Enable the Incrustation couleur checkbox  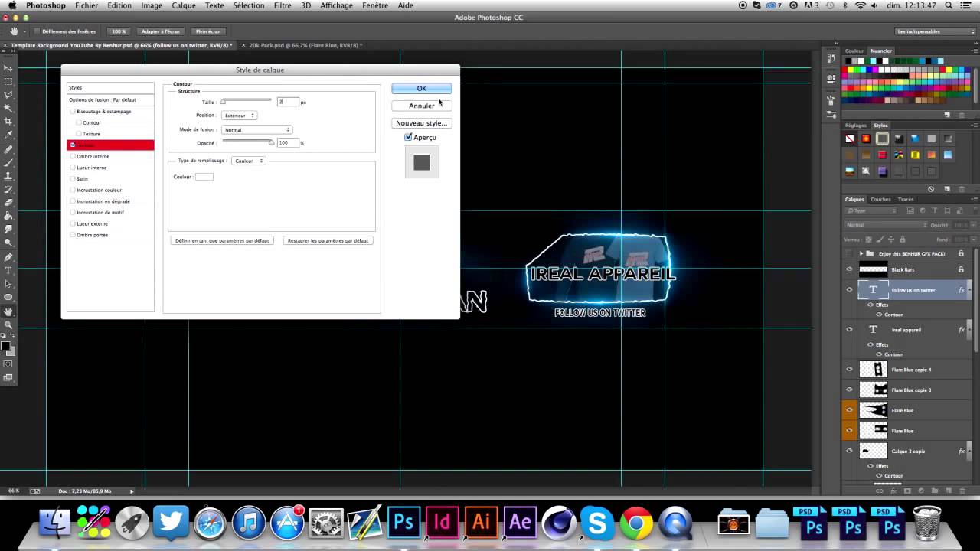73,190
